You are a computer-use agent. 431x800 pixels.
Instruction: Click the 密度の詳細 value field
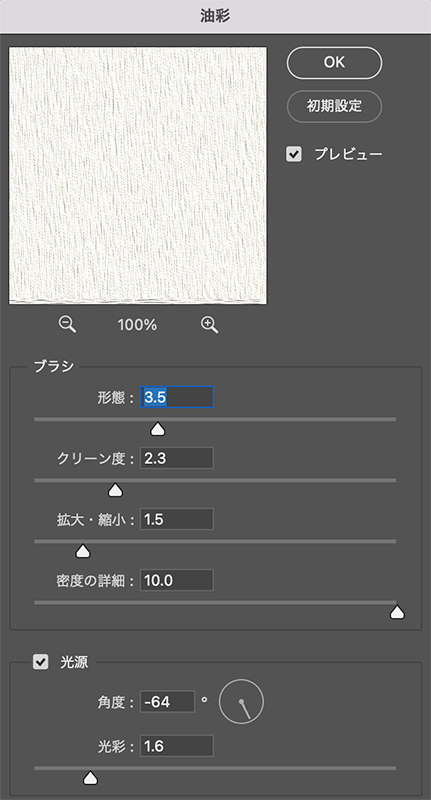(176, 580)
